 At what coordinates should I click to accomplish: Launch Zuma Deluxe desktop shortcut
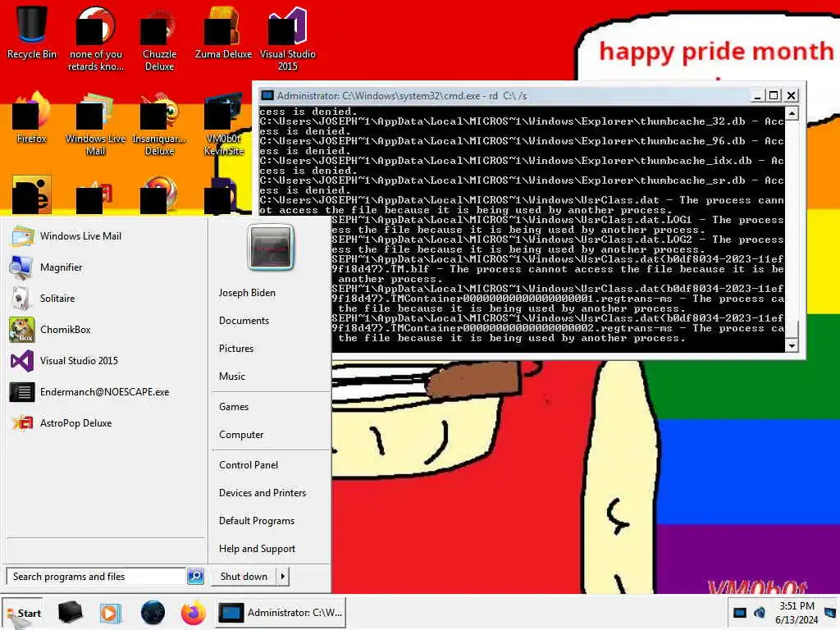click(x=223, y=32)
